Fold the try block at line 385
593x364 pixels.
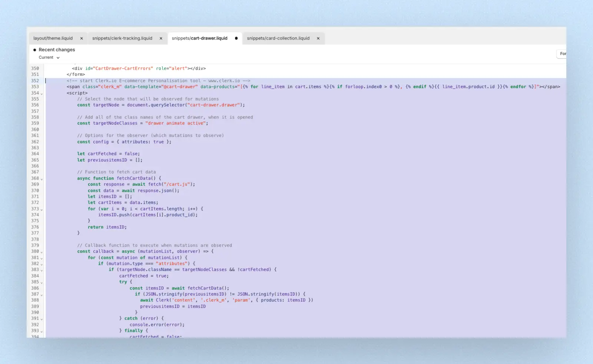[x=42, y=283]
